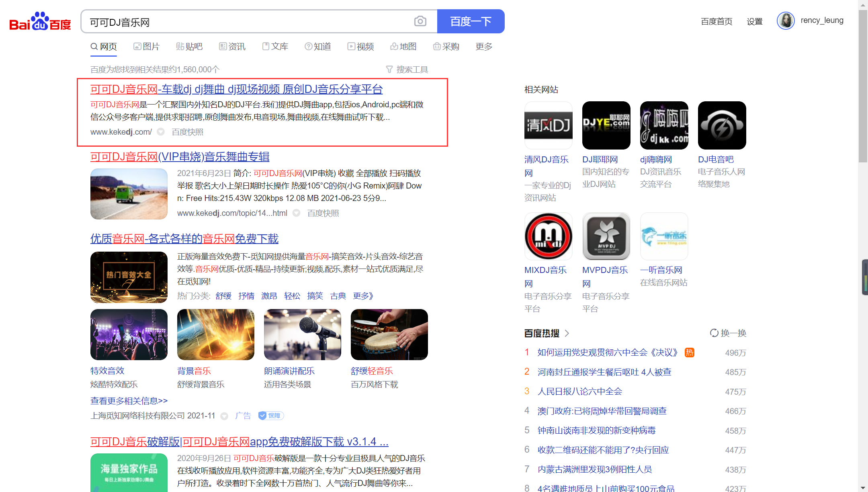
Task: Expand 更多 search categories
Action: (x=484, y=47)
